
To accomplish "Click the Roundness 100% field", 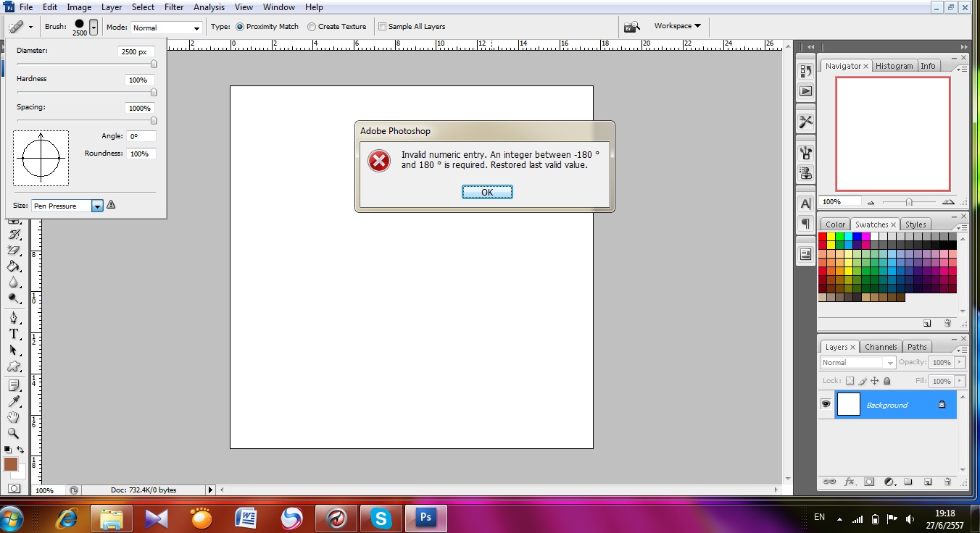I will coord(141,154).
